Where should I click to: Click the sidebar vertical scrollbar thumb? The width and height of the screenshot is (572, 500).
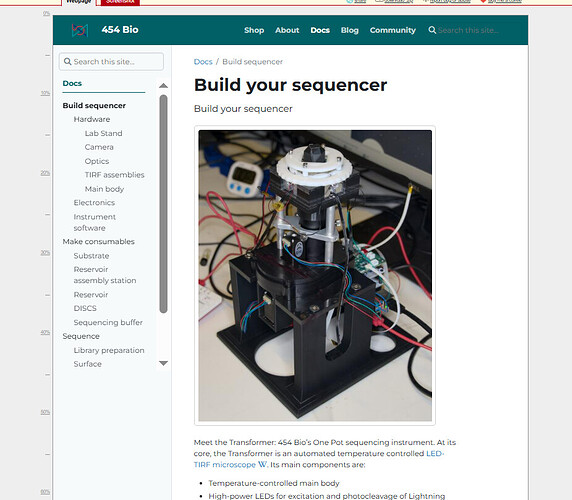pyautogui.click(x=163, y=204)
